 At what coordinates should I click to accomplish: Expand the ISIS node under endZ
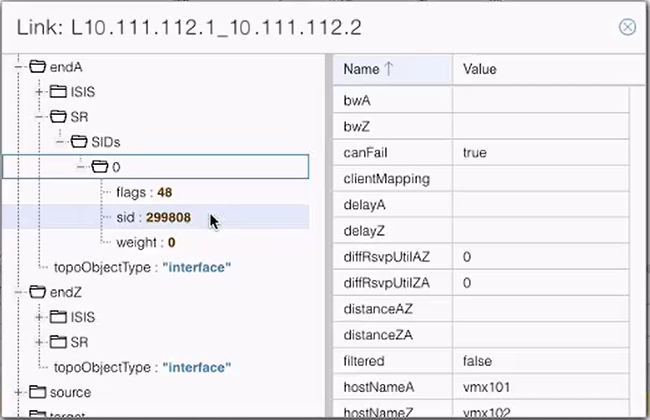39,317
